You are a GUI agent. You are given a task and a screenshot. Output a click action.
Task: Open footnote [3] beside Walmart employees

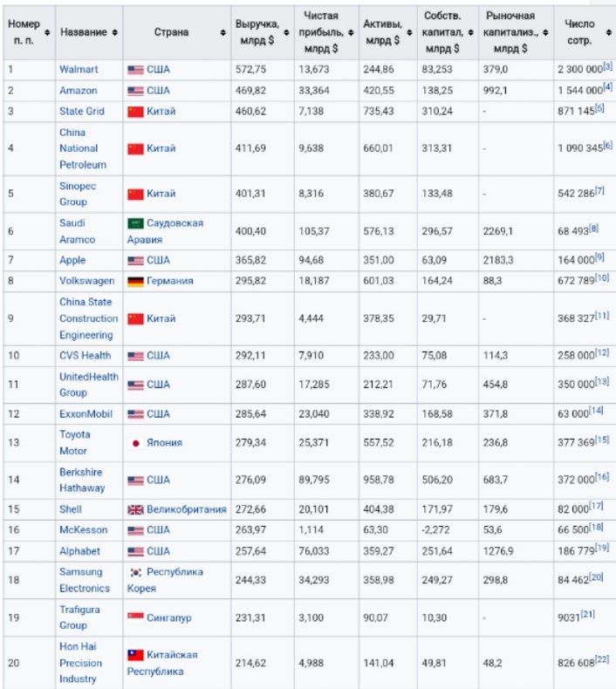pyautogui.click(x=607, y=66)
